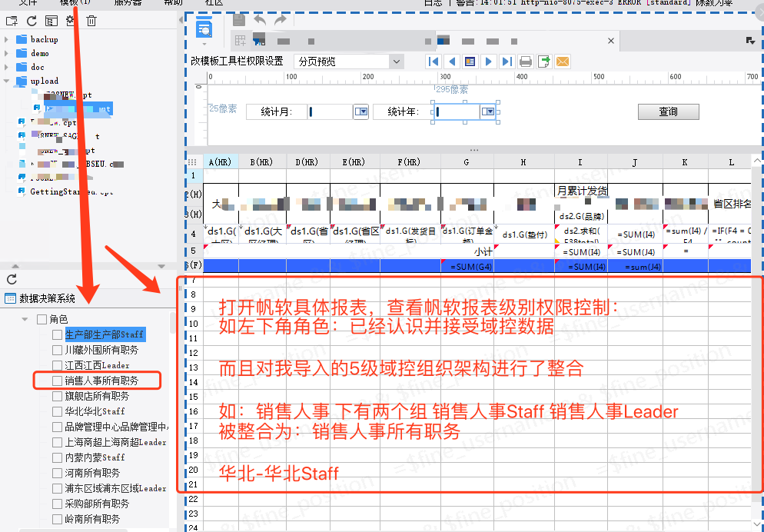Collapse the 角色 tree node
Viewport: 764px width, 532px height.
point(25,320)
